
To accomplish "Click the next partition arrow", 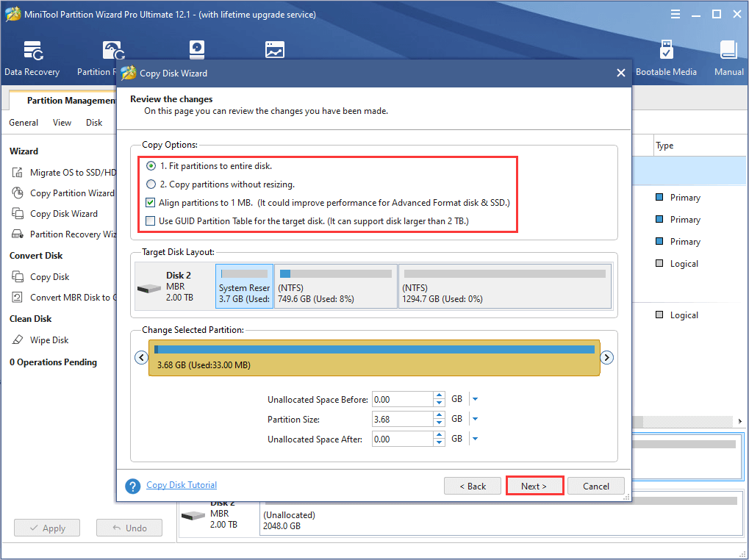I will point(606,357).
